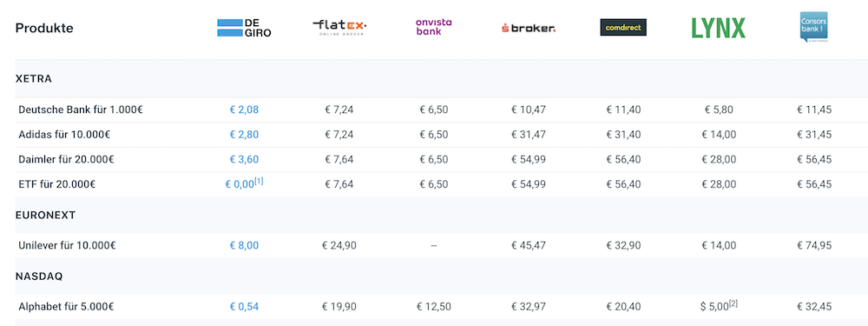868x326 pixels.
Task: Click the NASDAQ section header
Action: tap(39, 276)
